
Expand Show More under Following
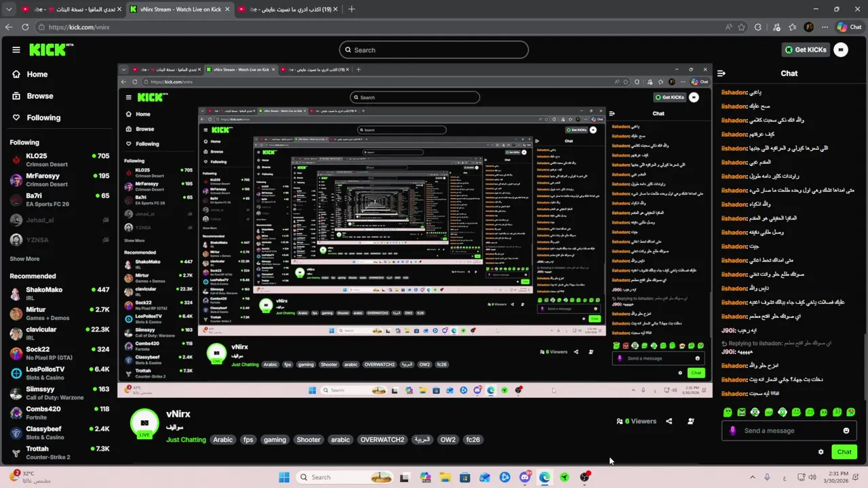pyautogui.click(x=24, y=259)
